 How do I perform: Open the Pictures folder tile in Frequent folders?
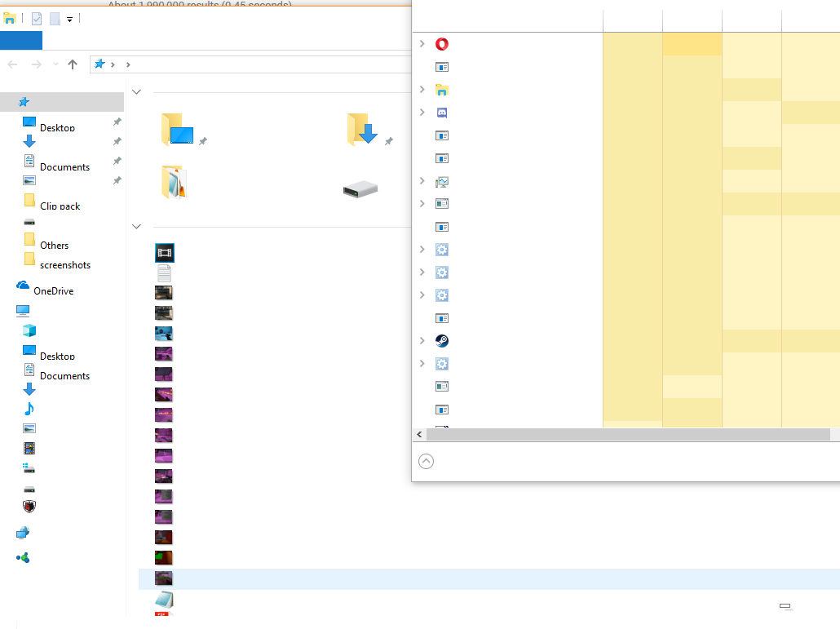[174, 183]
